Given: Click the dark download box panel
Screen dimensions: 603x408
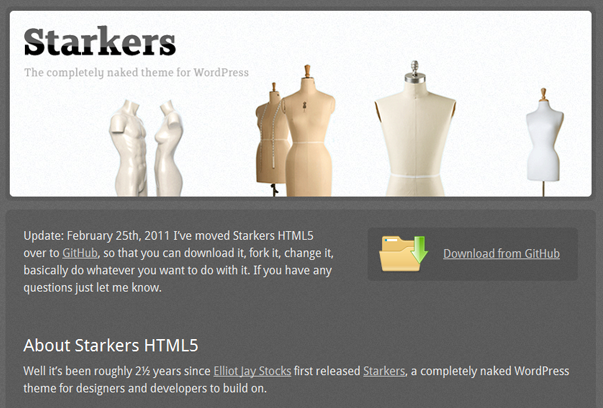Looking at the screenshot, I should coord(473,254).
